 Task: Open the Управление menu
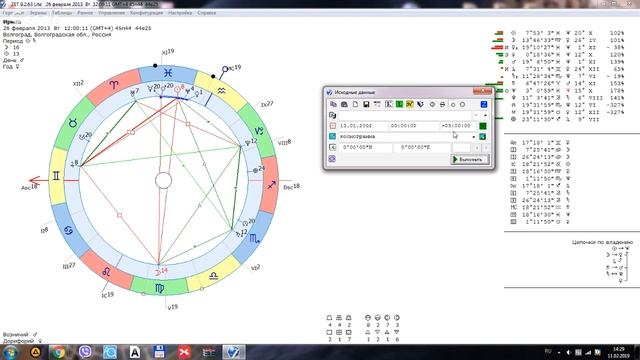[x=111, y=13]
